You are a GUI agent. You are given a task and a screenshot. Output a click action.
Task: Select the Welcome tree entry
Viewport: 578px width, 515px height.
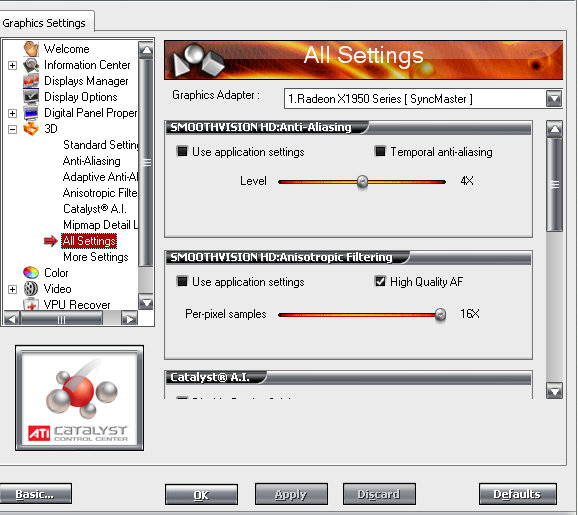[66, 49]
